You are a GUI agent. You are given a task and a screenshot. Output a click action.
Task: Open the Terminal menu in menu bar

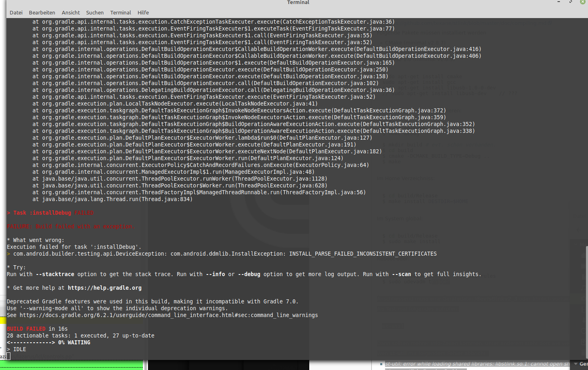click(x=120, y=12)
